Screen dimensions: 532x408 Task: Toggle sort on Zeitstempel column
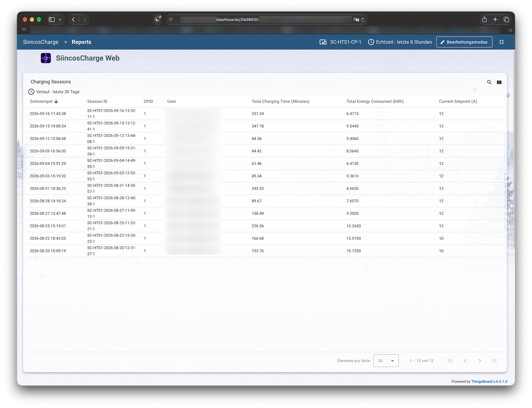click(44, 101)
